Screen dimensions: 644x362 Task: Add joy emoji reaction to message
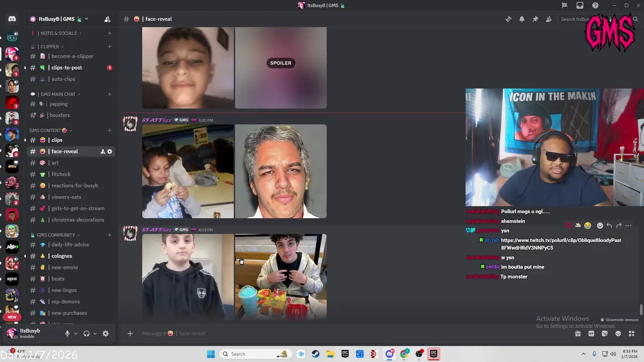pyautogui.click(x=588, y=226)
